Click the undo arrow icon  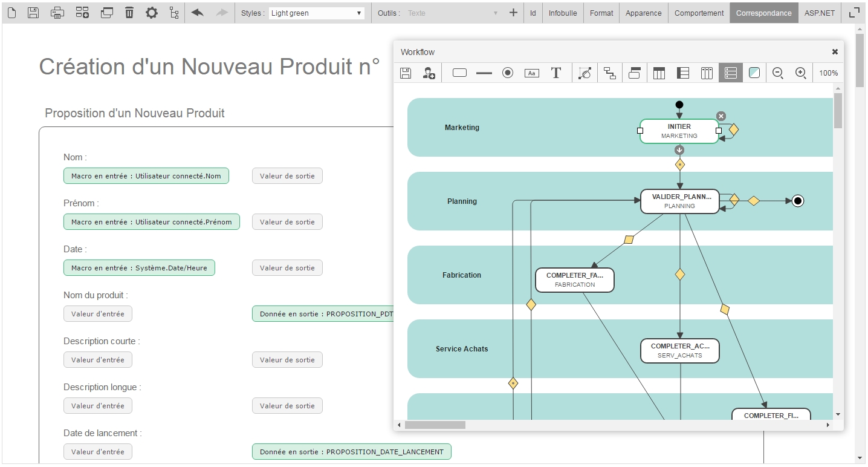pyautogui.click(x=197, y=13)
